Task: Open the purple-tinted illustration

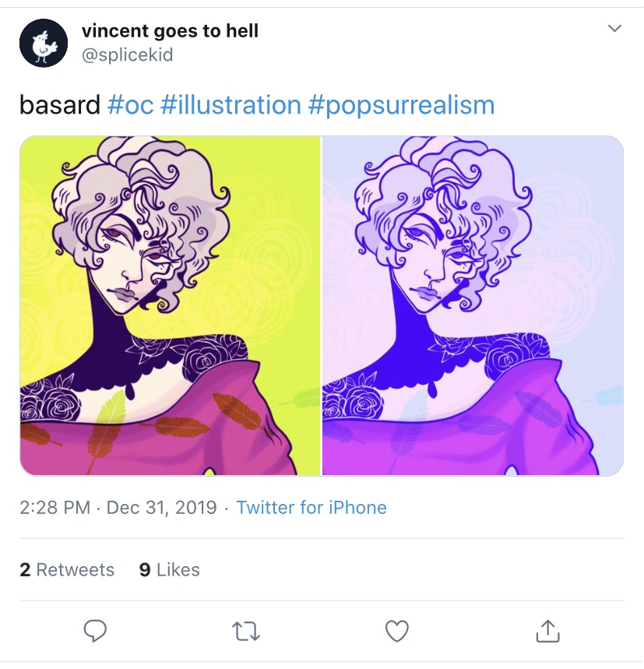Action: click(x=473, y=305)
